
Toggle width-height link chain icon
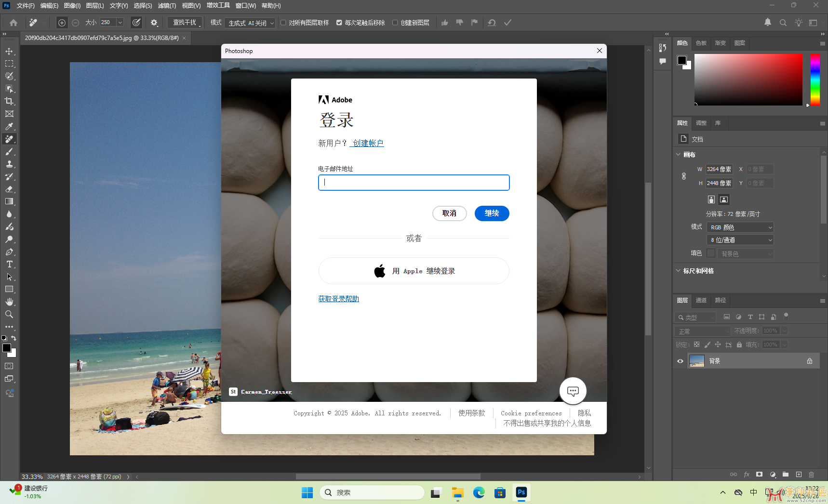point(684,176)
